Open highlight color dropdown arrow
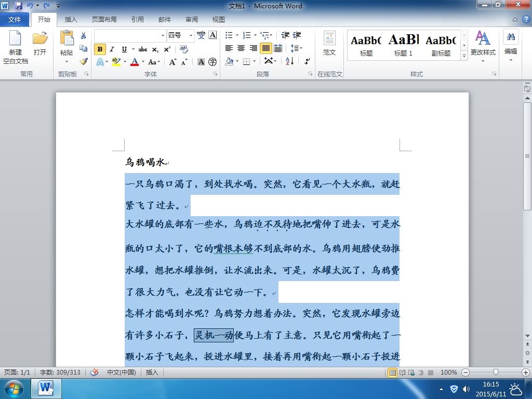532x399 pixels. (x=125, y=62)
